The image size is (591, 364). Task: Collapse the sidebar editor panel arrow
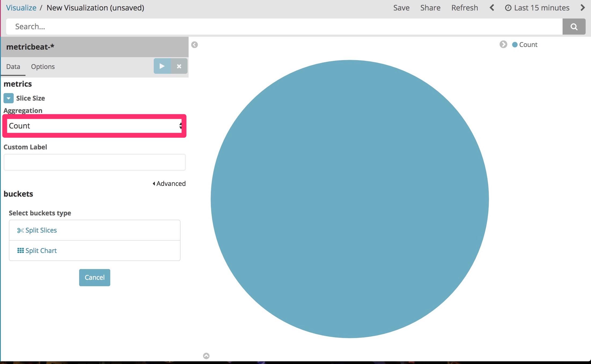[x=194, y=45]
